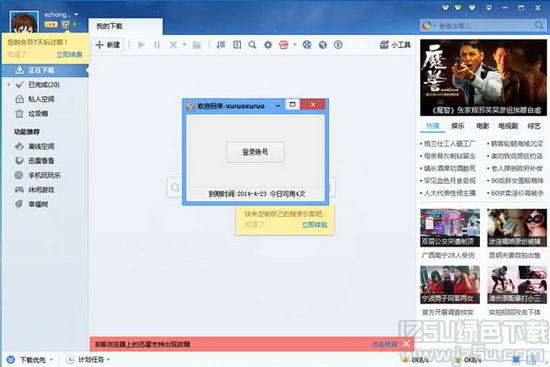Click the download speed 0KB/s indicator

click(415, 360)
